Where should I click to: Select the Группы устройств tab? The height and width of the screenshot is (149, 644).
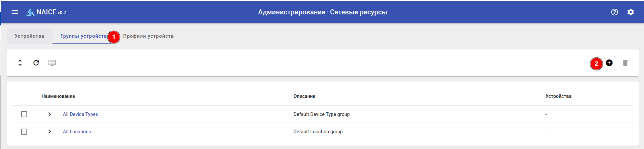[83, 36]
